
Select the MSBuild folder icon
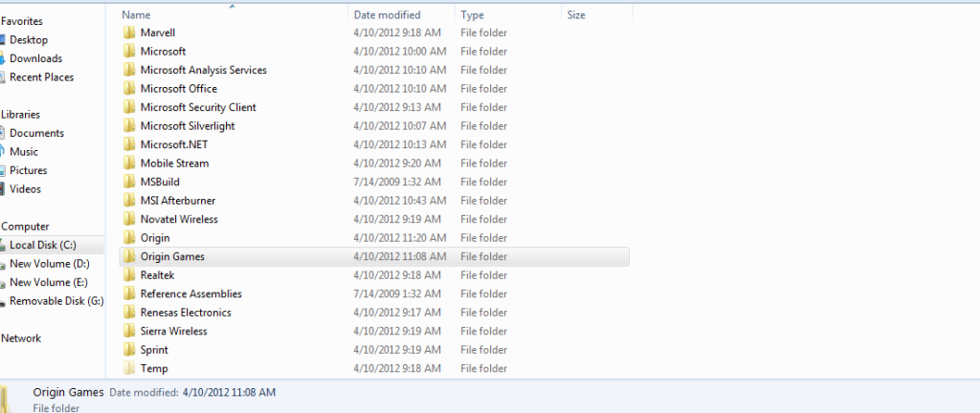point(129,182)
